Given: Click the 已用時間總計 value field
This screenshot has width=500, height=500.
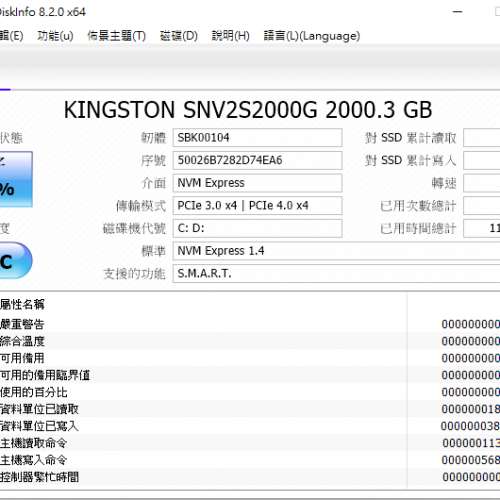Looking at the screenshot, I should click(x=482, y=228).
